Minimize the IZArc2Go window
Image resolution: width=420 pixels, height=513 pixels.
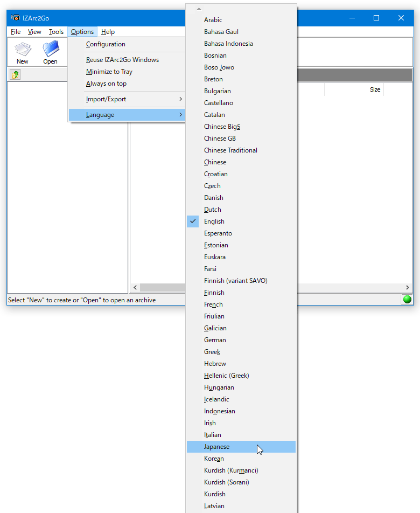point(352,18)
